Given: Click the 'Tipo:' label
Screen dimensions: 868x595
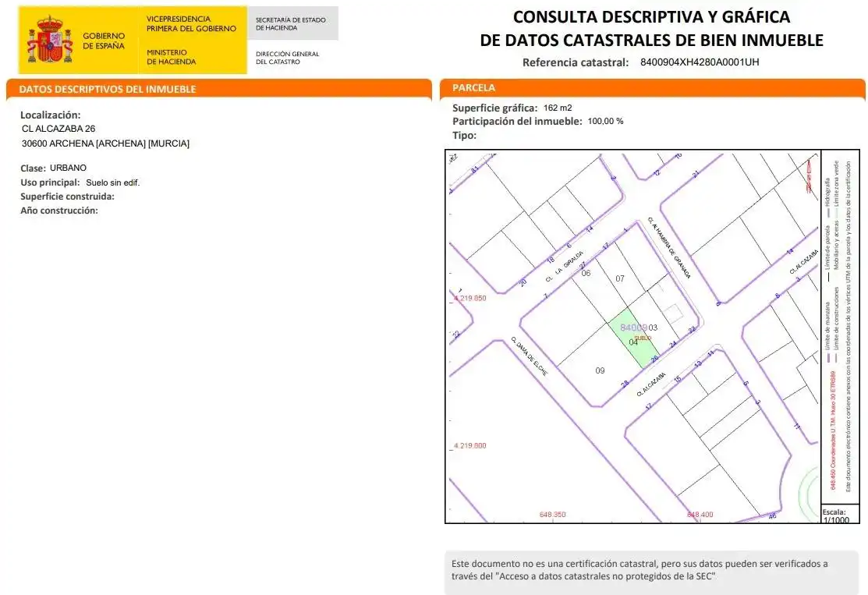Looking at the screenshot, I should tap(465, 135).
